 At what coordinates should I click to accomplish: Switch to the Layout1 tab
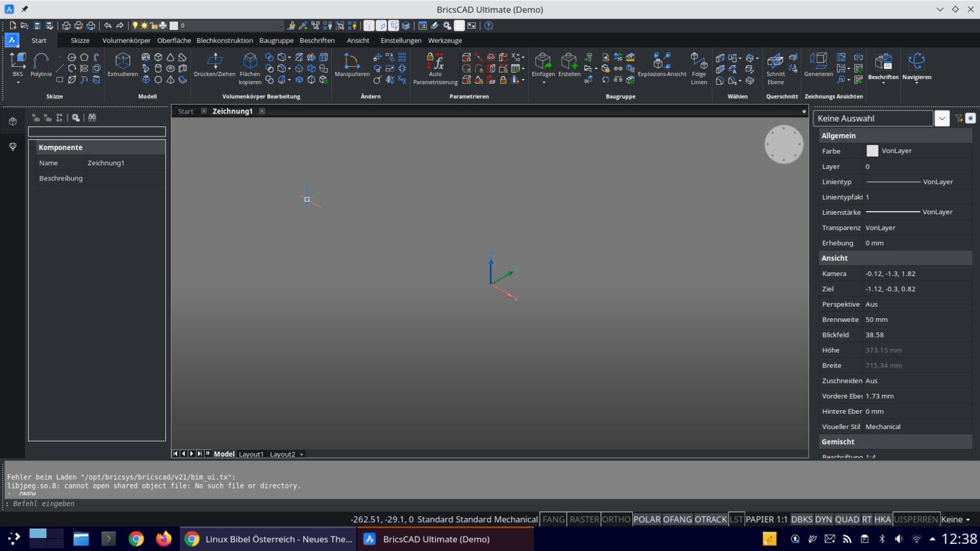[x=251, y=453]
